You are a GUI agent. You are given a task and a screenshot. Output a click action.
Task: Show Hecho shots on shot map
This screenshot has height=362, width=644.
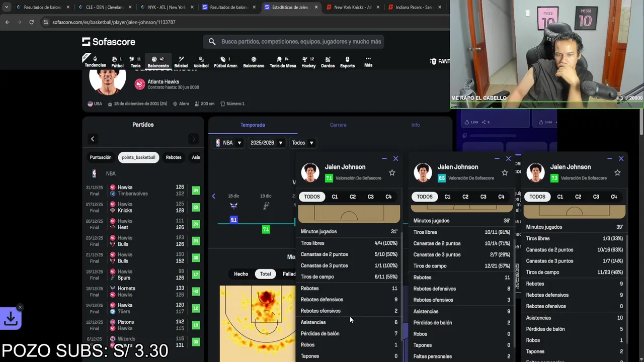241,274
